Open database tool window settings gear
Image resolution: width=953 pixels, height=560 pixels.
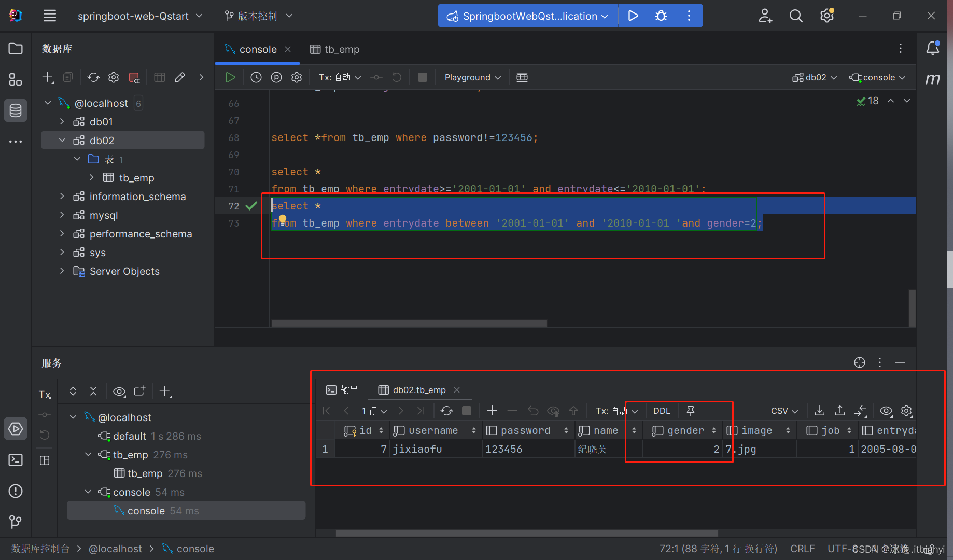coord(114,77)
